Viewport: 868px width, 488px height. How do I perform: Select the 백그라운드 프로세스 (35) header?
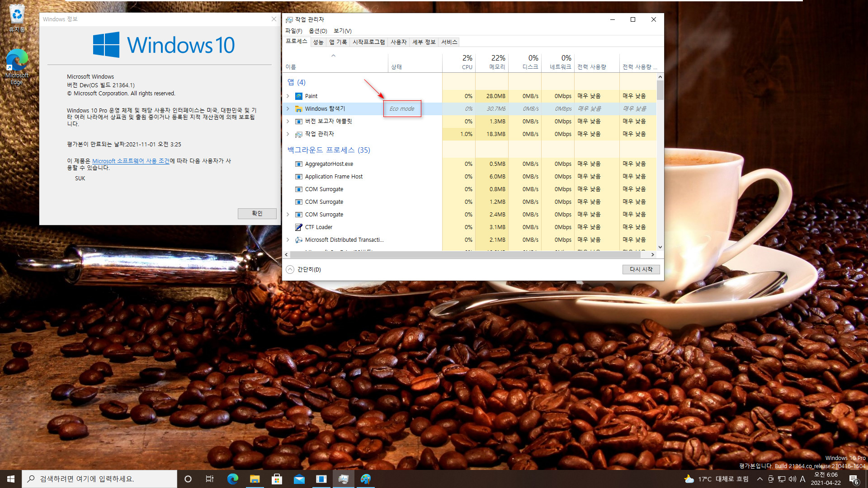(329, 150)
